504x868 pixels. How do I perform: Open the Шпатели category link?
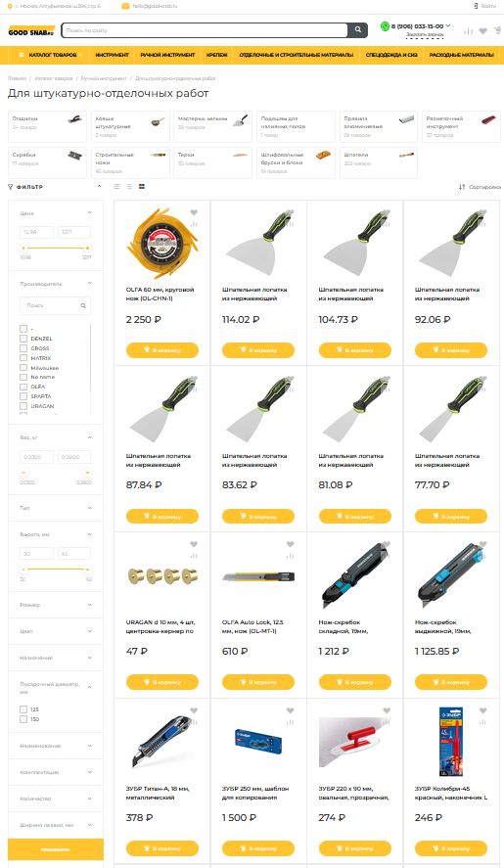(x=379, y=162)
